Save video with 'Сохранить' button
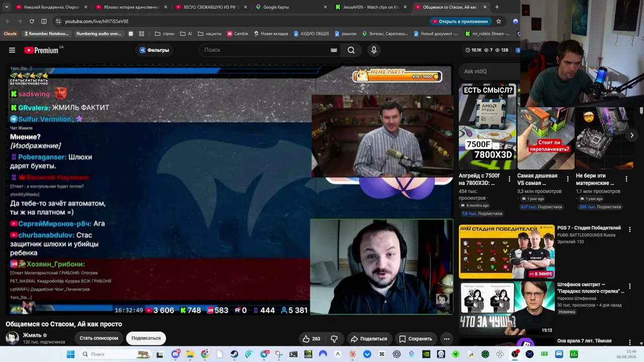Screen dimensions: 644x362 point(416,339)
